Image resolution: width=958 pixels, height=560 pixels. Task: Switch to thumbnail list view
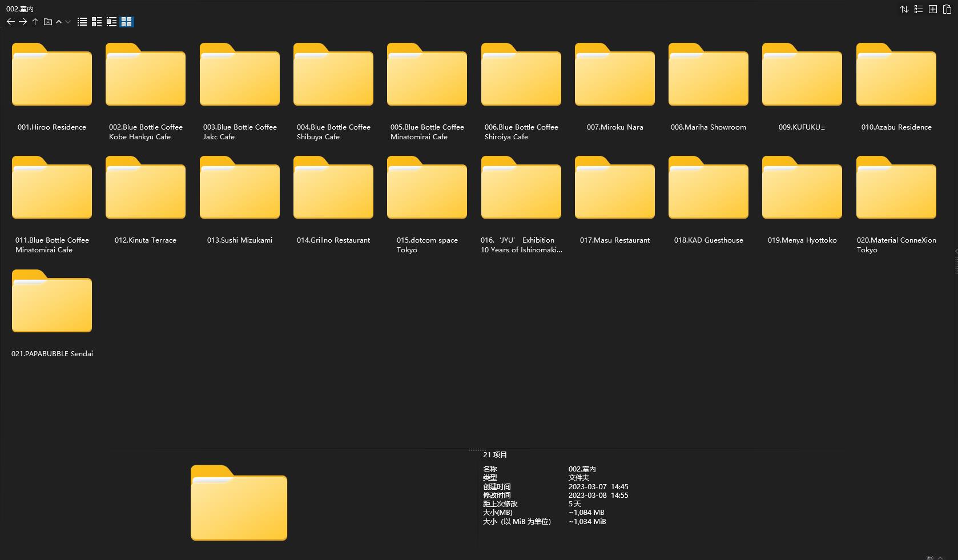coord(96,22)
